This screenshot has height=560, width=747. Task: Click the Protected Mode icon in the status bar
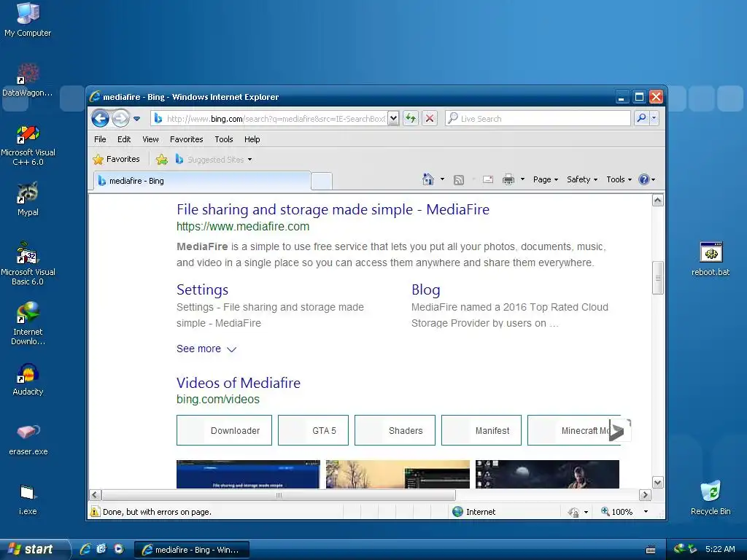coord(573,512)
